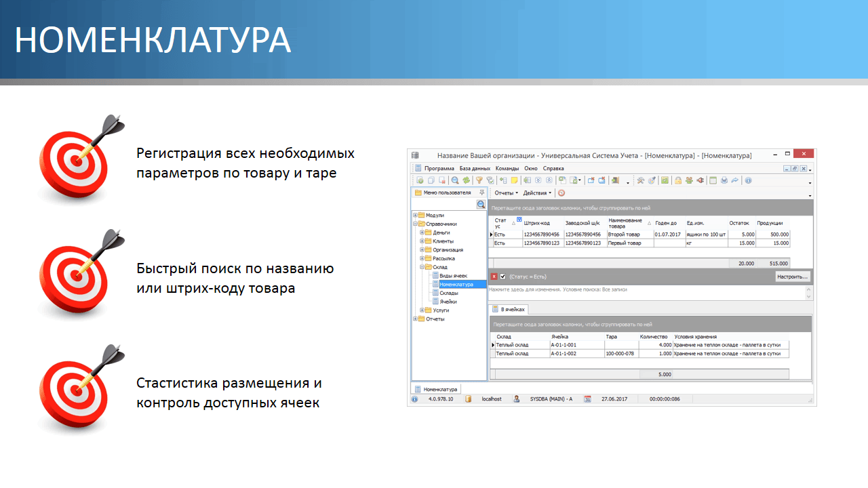Image resolution: width=868 pixels, height=488 pixels.
Task: Sort by the Заводской ш/к column header
Action: (x=585, y=223)
